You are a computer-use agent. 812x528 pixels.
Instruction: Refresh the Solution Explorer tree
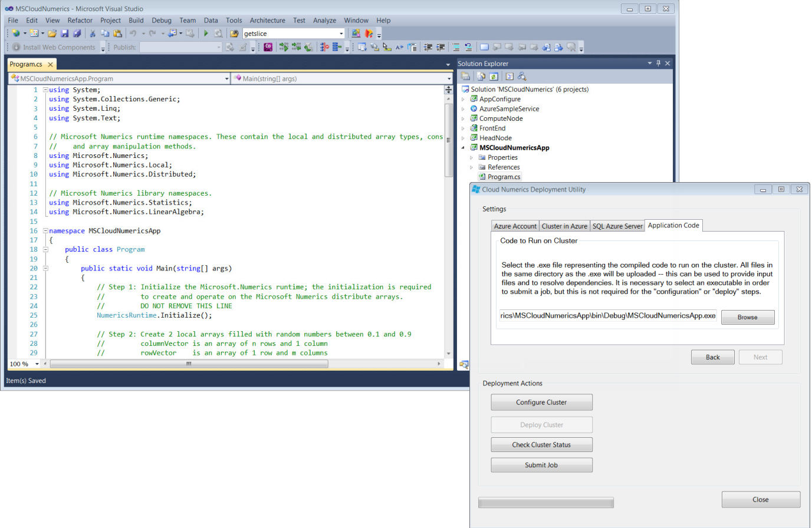(494, 77)
